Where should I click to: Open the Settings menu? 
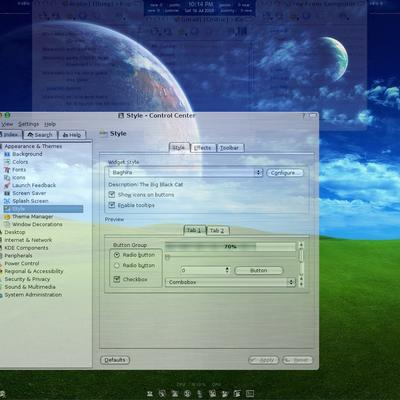pos(28,124)
